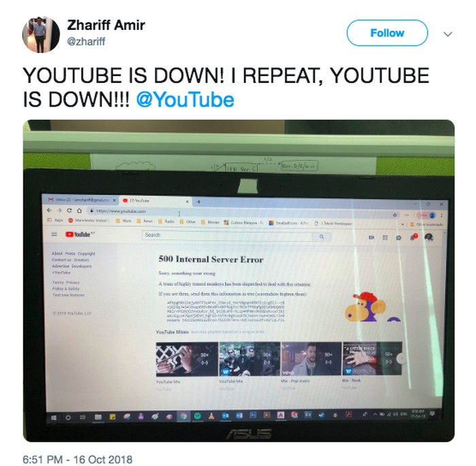The image size is (476, 466).
Task: Open Zhariff Amir's profile picture
Action: coord(41,34)
